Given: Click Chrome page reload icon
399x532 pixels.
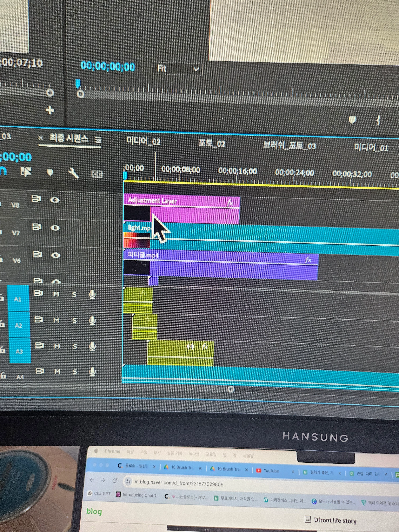Looking at the screenshot, I should click(x=115, y=480).
